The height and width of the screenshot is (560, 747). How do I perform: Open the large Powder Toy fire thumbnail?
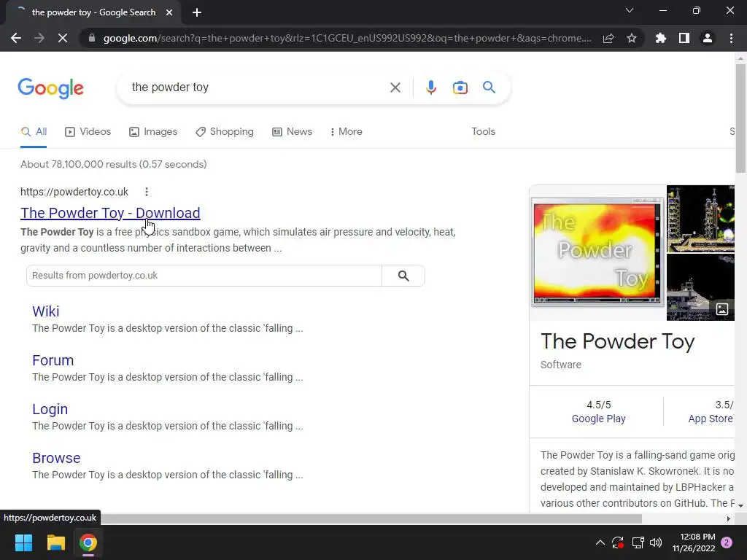[x=597, y=253]
